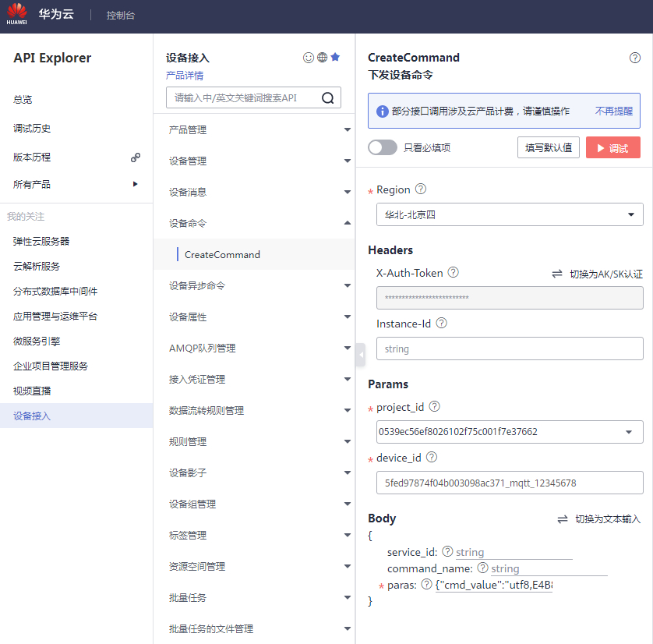Focus the device_id input field
653x644 pixels.
click(510, 483)
